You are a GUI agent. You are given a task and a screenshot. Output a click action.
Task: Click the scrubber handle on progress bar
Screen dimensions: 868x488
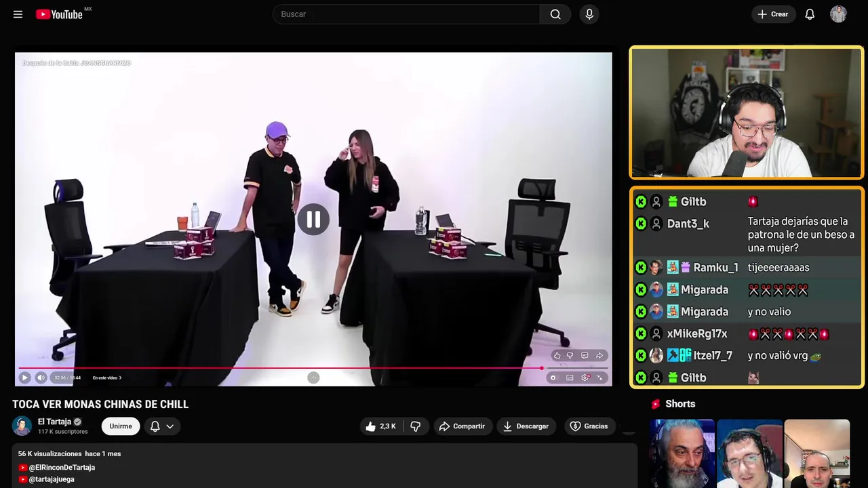click(x=541, y=368)
